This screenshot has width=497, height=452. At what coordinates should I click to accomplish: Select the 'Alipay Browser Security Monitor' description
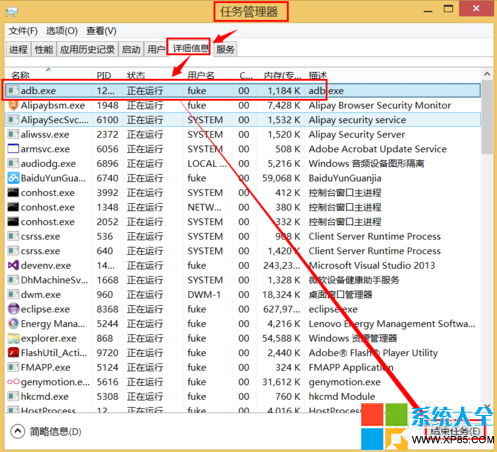coord(380,105)
